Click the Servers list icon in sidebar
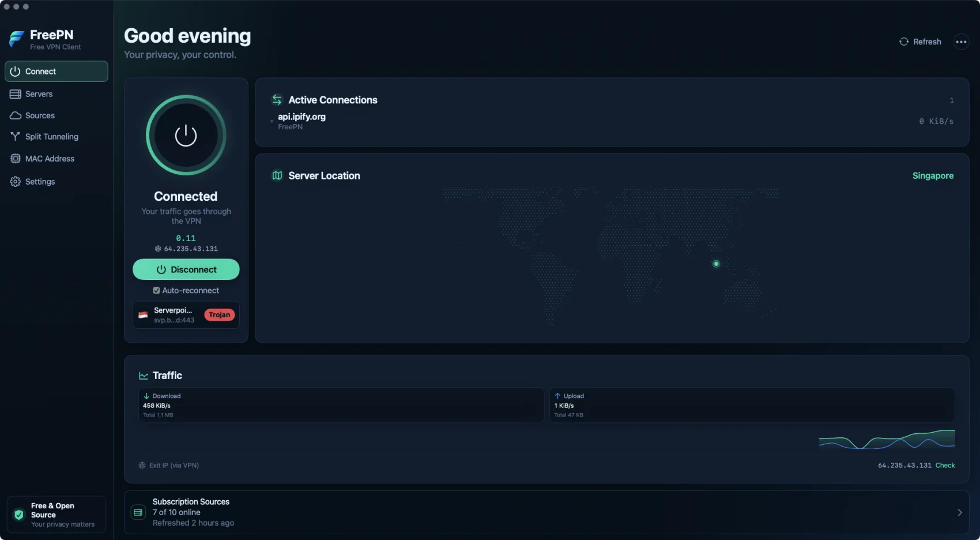The width and height of the screenshot is (980, 540). [16, 94]
